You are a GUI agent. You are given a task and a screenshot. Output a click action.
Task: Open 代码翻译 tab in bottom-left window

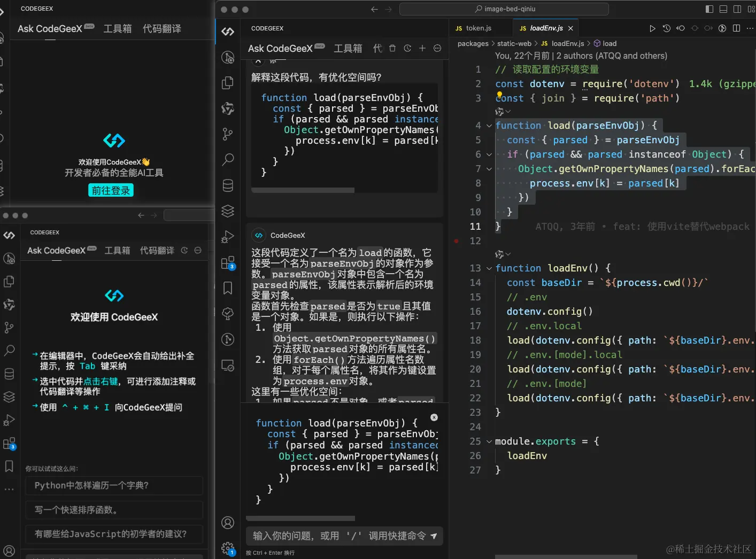pyautogui.click(x=157, y=250)
